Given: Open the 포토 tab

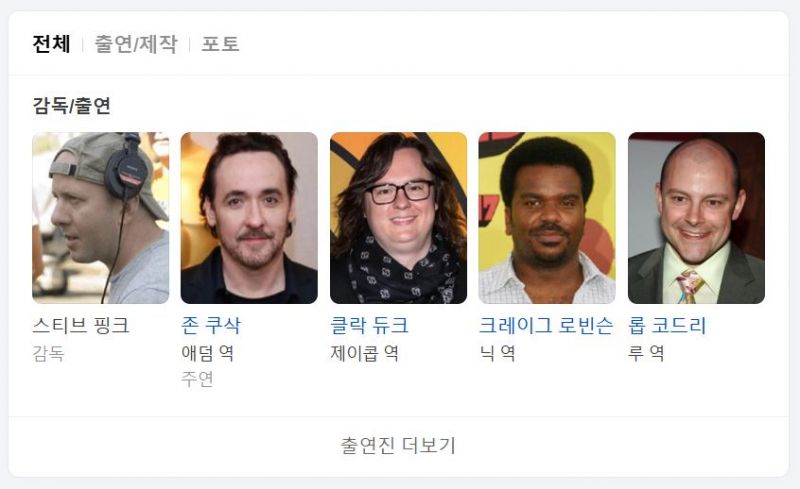Looking at the screenshot, I should pyautogui.click(x=220, y=44).
